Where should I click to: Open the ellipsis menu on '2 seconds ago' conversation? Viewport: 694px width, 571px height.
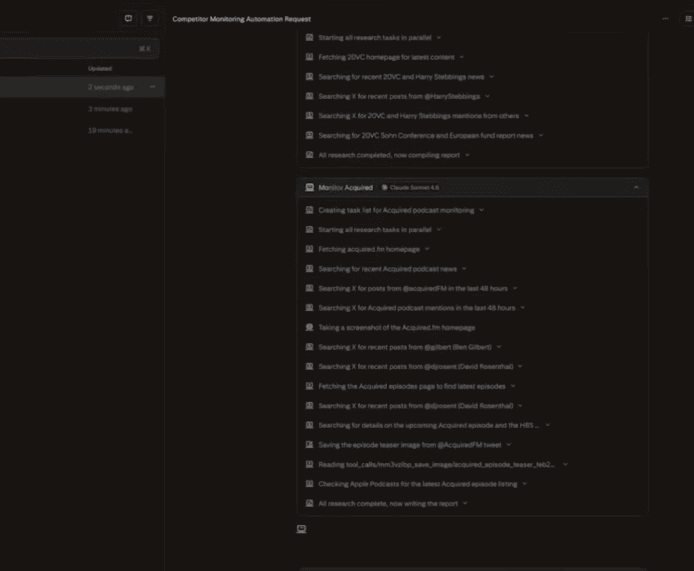point(153,87)
